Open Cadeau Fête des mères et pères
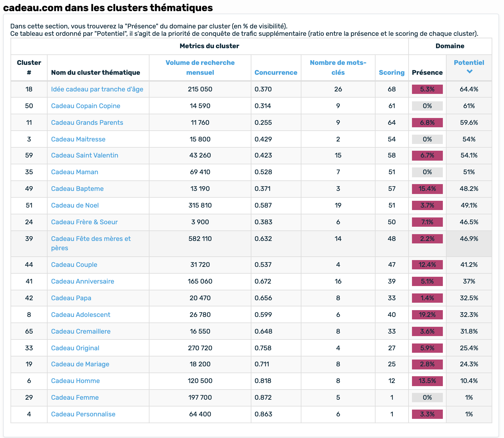 (91, 243)
